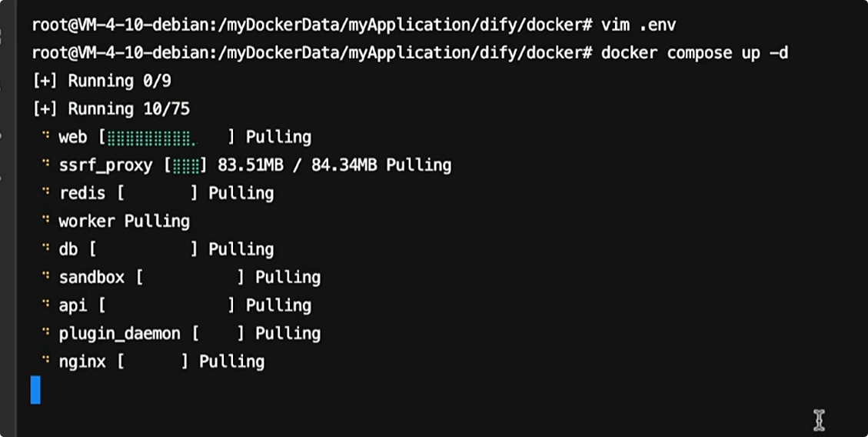Click the 83.51MB / 84.34MB download size text
Screen dimensions: 868x437
298,165
